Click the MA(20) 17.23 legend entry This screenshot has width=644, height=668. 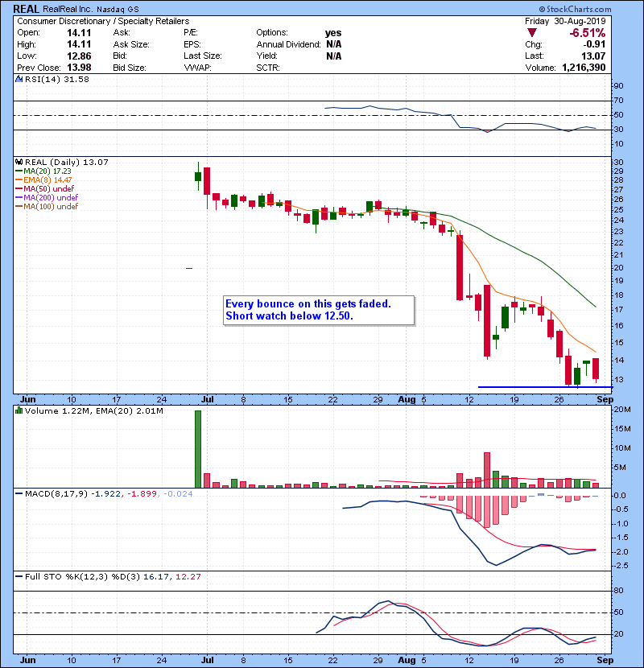click(43, 171)
